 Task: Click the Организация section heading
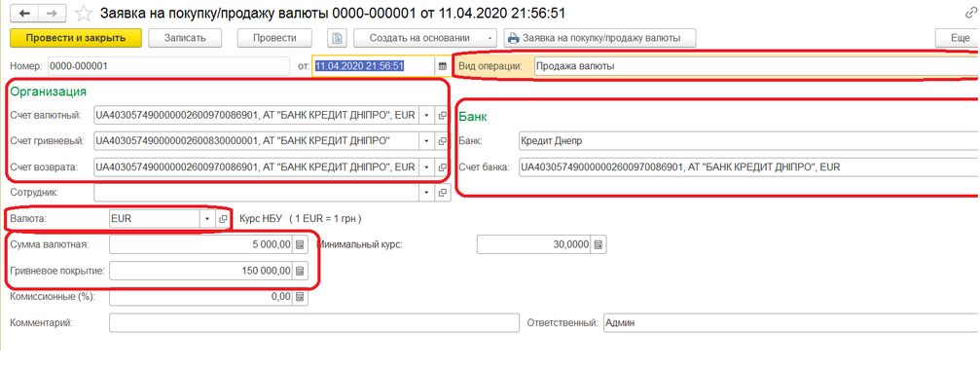click(48, 92)
